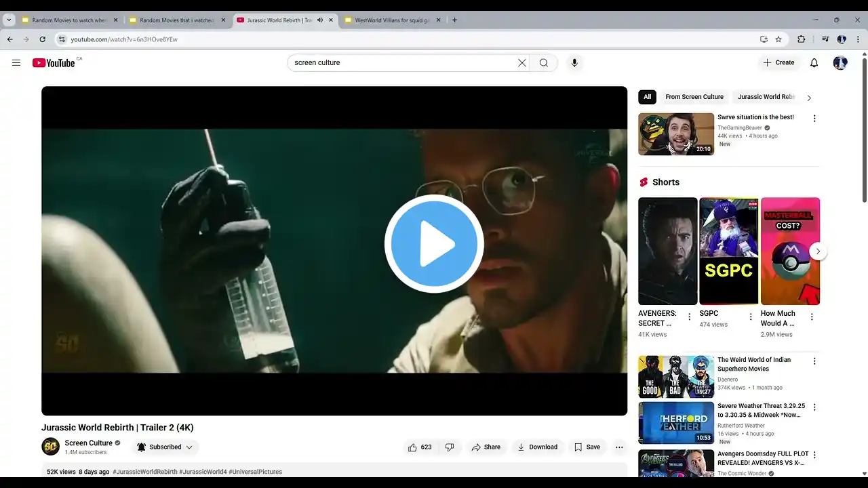This screenshot has height=488, width=868.
Task: Switch to Random Movies that i watched tab
Action: (x=178, y=20)
